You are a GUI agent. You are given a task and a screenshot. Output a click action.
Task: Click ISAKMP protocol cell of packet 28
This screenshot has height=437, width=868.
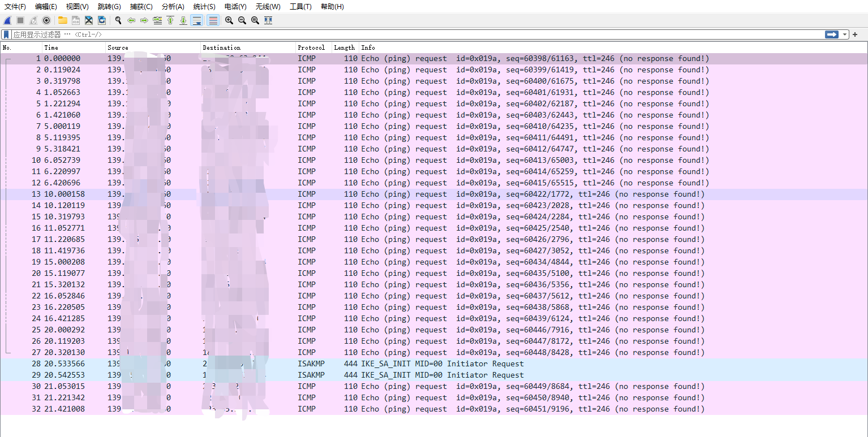311,364
